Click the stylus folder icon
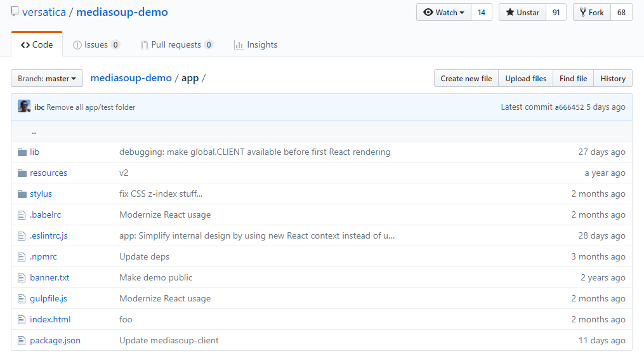Image resolution: width=644 pixels, height=356 pixels. [x=22, y=194]
